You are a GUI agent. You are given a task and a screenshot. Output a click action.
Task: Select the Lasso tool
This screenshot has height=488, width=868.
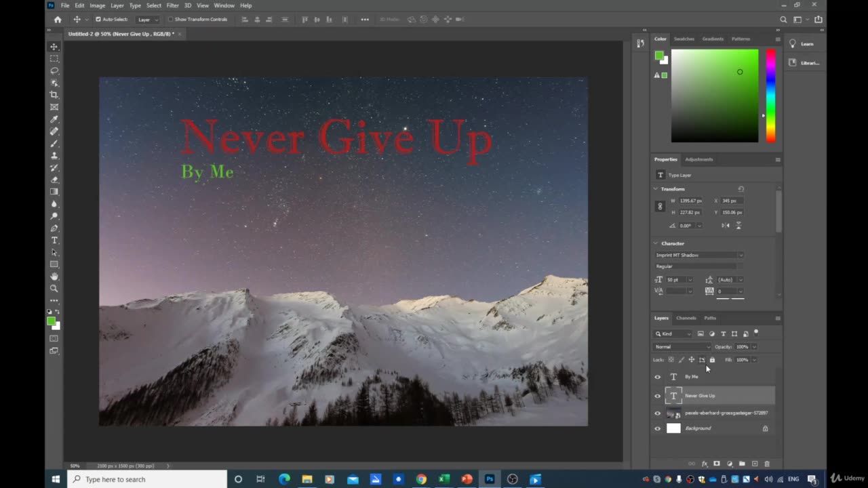click(x=54, y=70)
